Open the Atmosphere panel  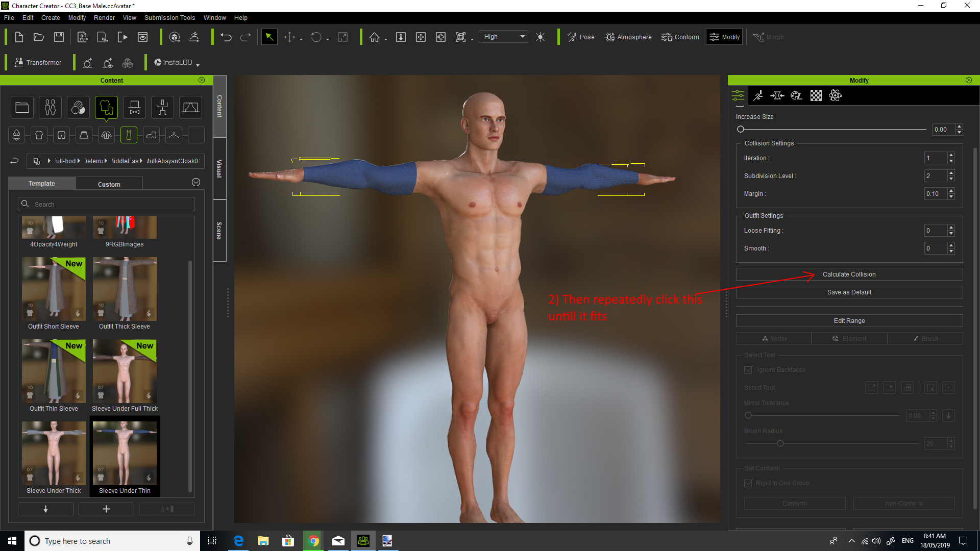628,37
